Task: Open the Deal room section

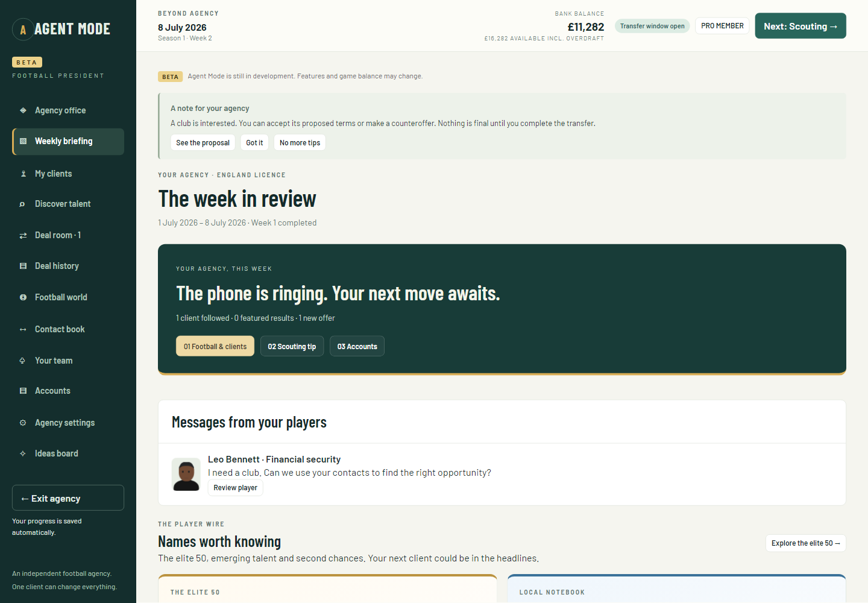Action: 68,235
